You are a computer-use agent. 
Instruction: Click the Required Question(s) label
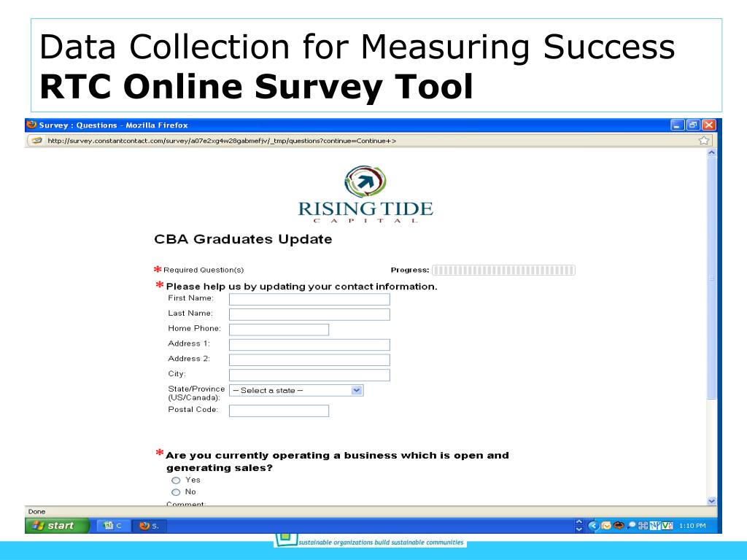[x=204, y=270]
